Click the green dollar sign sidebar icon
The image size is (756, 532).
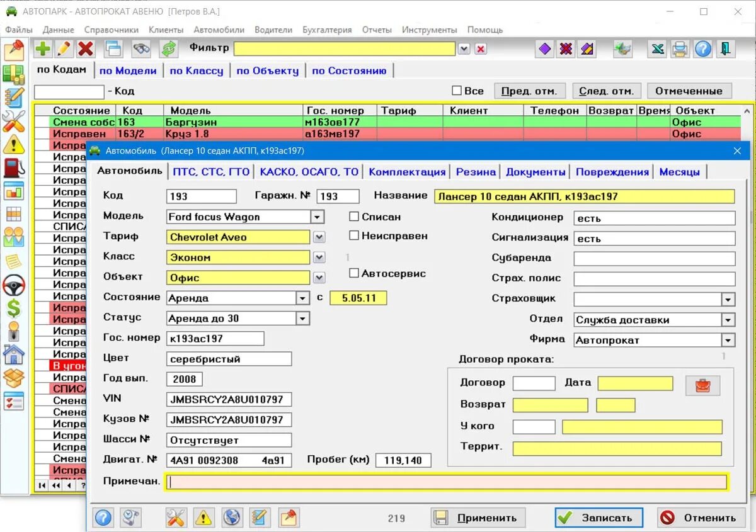click(x=14, y=308)
